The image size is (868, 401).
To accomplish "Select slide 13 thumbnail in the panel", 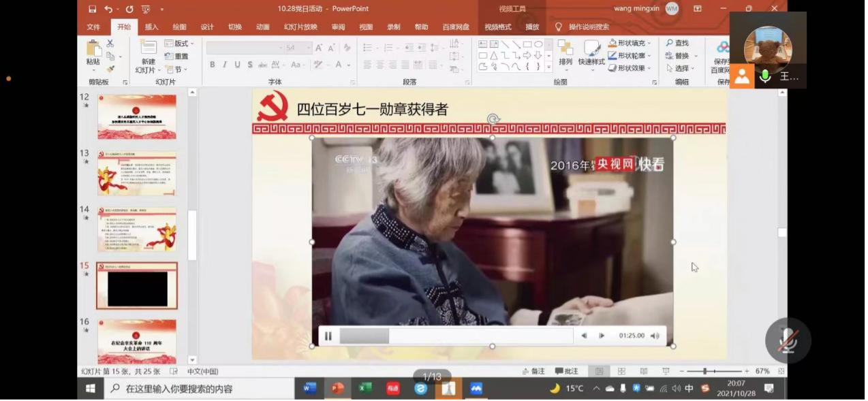I will pyautogui.click(x=137, y=173).
